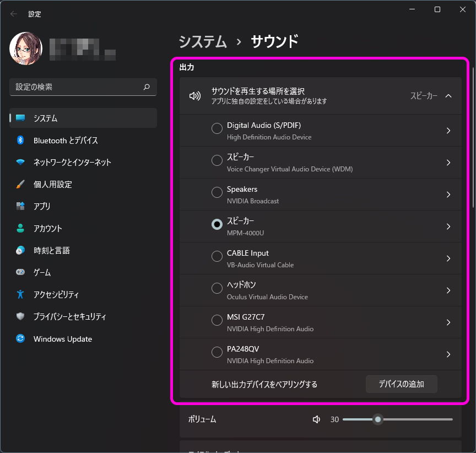Image resolution: width=476 pixels, height=453 pixels.
Task: Select ヘッドホン Oculus Virtual Audio radio button
Action: (x=217, y=290)
